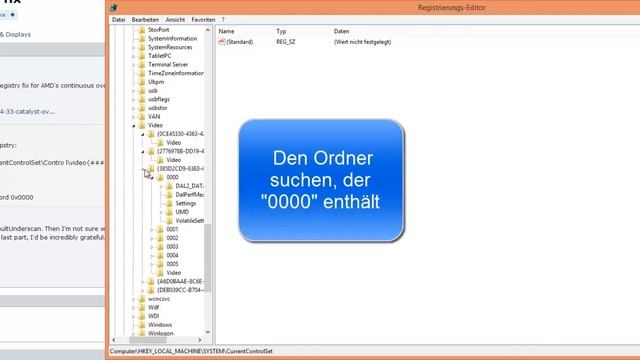Click the DAL2_DAT folder icon
Image resolution: width=640 pixels, height=360 pixels.
(169, 186)
